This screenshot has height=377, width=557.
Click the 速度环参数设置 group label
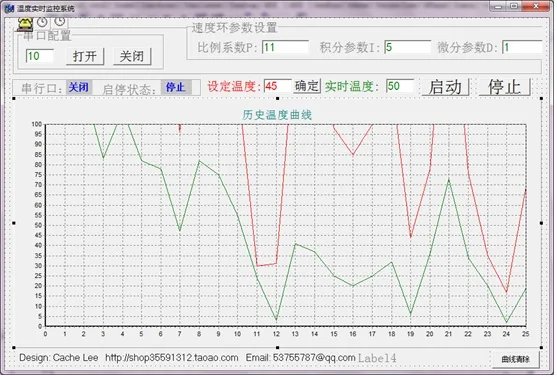234,27
